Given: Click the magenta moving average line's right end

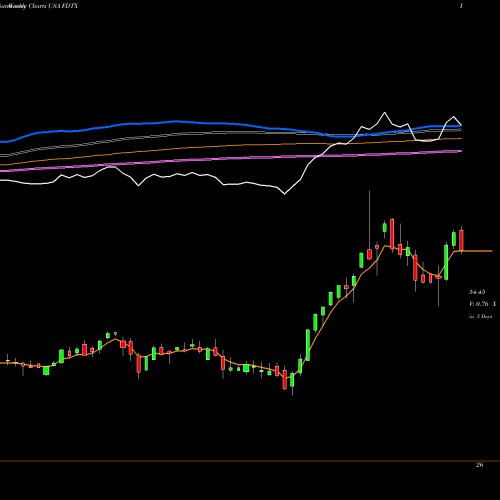Looking at the screenshot, I should click(x=460, y=151).
